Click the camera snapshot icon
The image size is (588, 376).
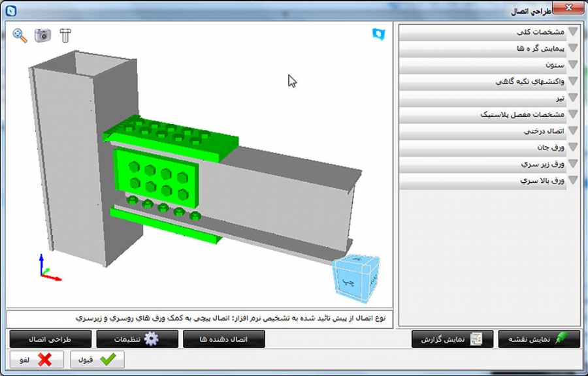[x=43, y=35]
